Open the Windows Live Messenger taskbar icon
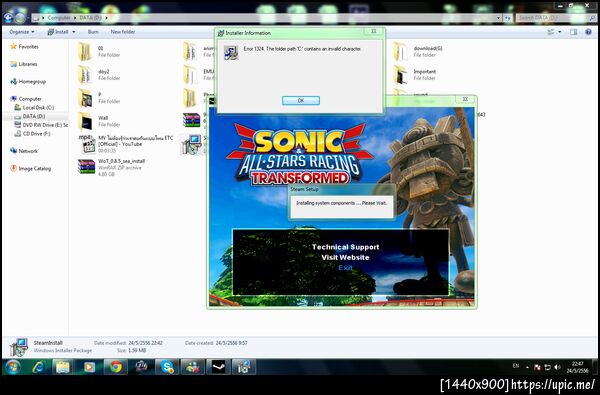Viewport: 600px width, 395px height. [x=193, y=367]
